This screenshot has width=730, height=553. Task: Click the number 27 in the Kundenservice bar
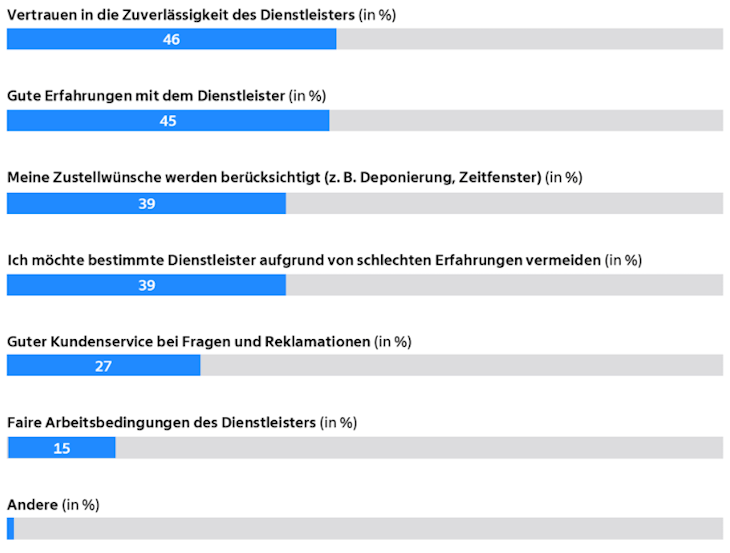103,366
